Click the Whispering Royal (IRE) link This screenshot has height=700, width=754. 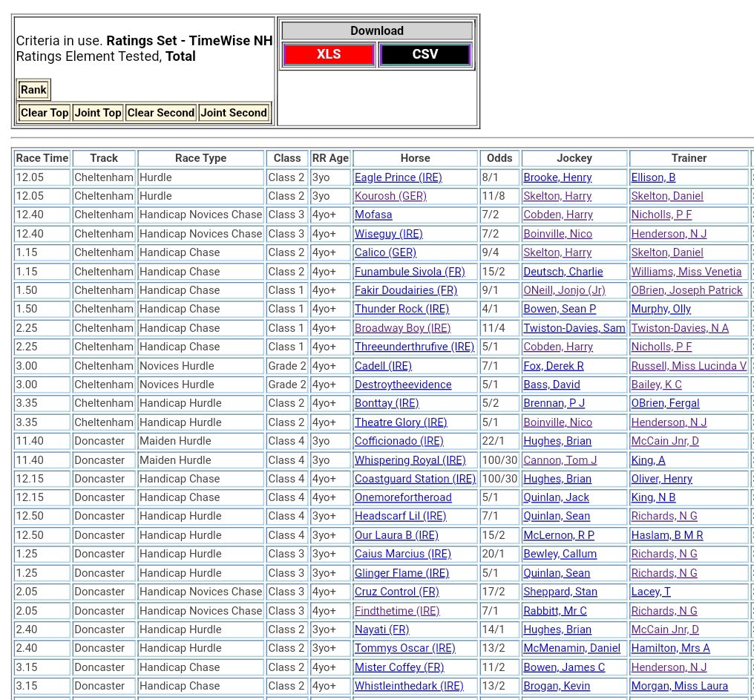[x=410, y=460]
